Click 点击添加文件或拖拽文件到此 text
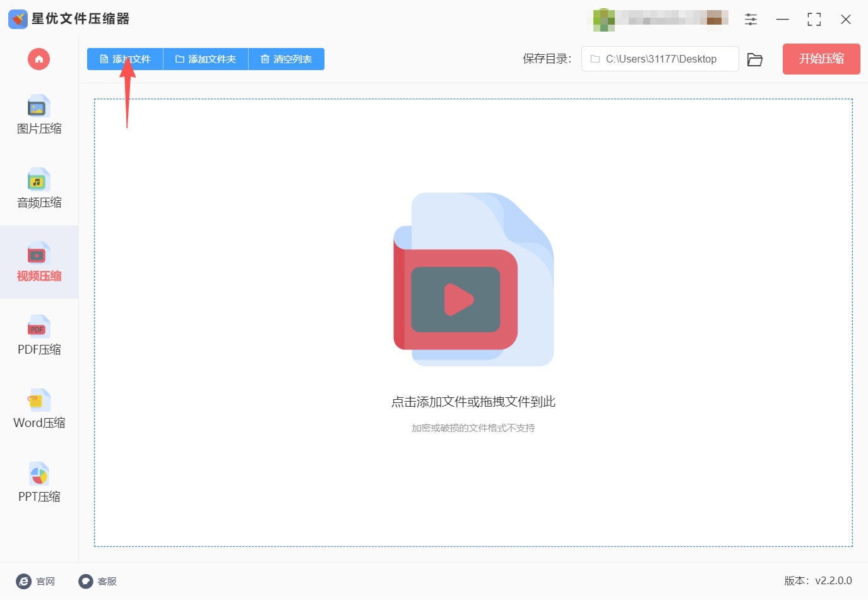 [473, 402]
